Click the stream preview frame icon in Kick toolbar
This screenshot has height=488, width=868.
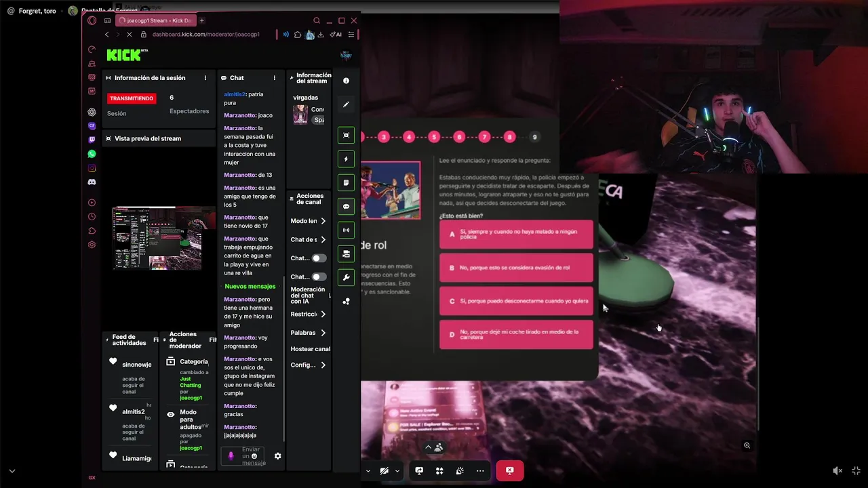[346, 136]
